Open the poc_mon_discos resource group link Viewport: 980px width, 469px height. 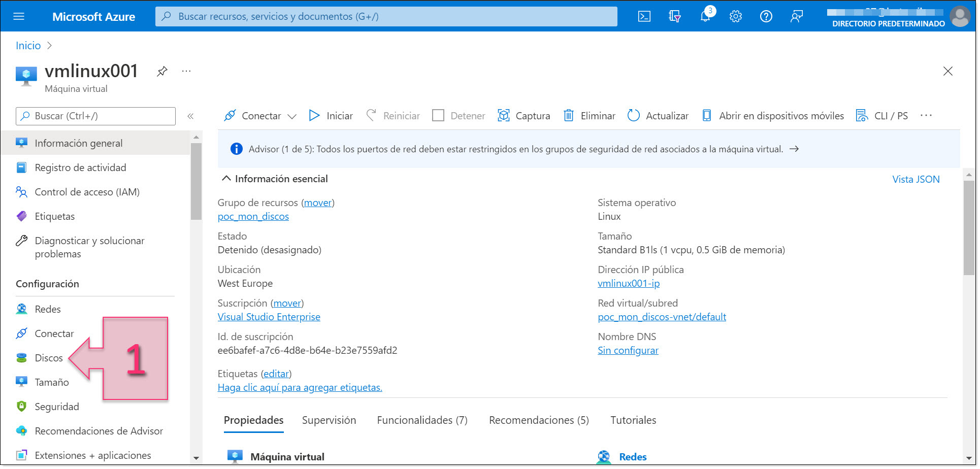pos(253,216)
